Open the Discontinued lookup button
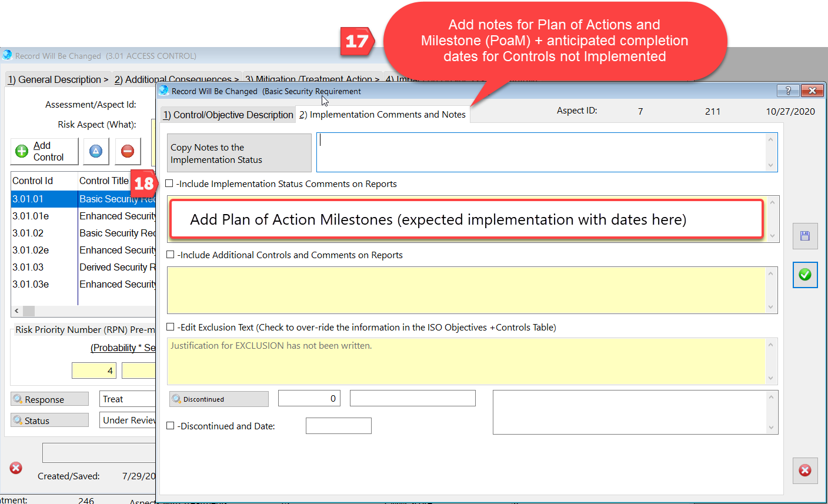Screen dimensions: 828x504 [x=219, y=399]
